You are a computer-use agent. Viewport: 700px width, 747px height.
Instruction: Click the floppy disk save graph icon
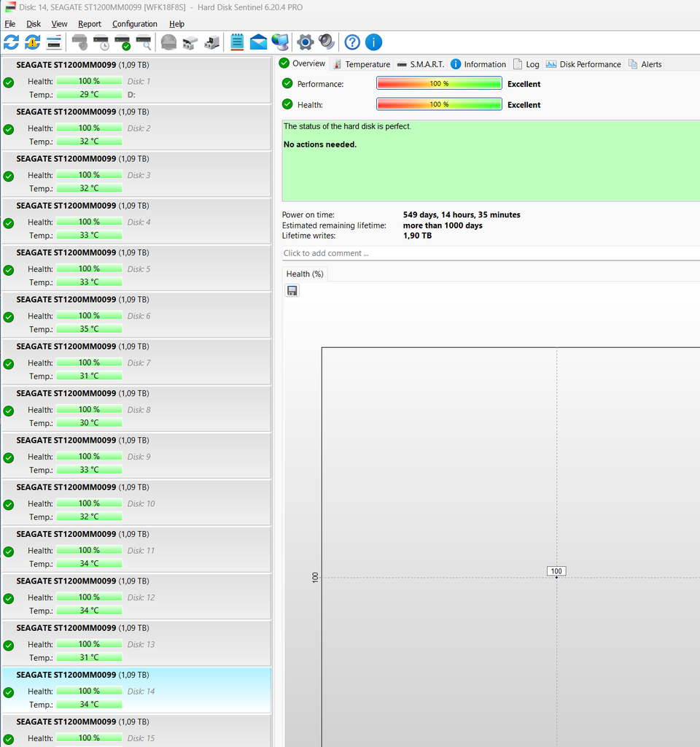(x=292, y=290)
